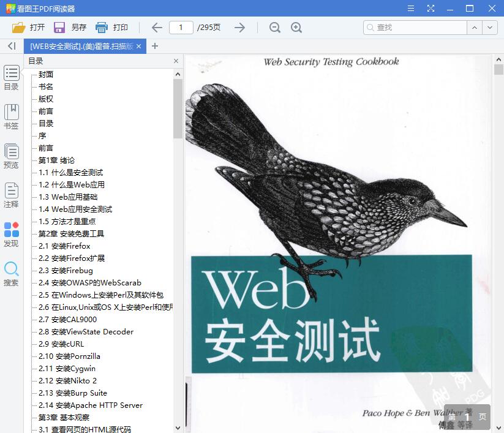Screen dimensions: 504x433
Task: Open the 书签 bookmarks sidebar icon
Action: (11, 117)
